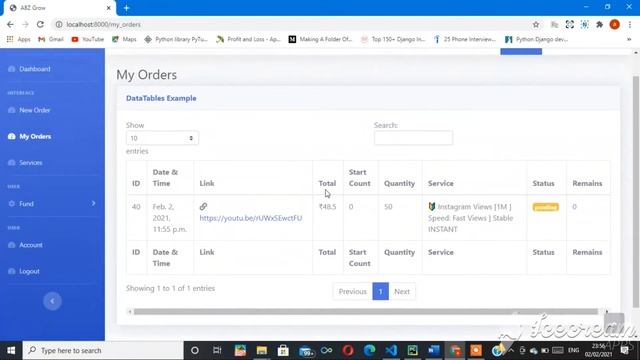The image size is (640, 360).
Task: Open the Chrome profile avatar
Action: tap(615, 24)
